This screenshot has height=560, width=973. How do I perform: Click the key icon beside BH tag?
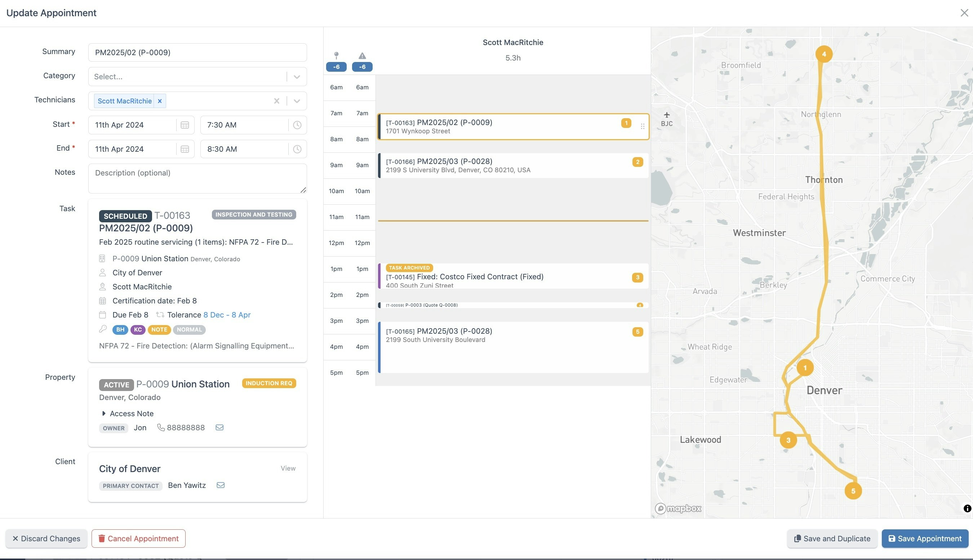coord(103,329)
